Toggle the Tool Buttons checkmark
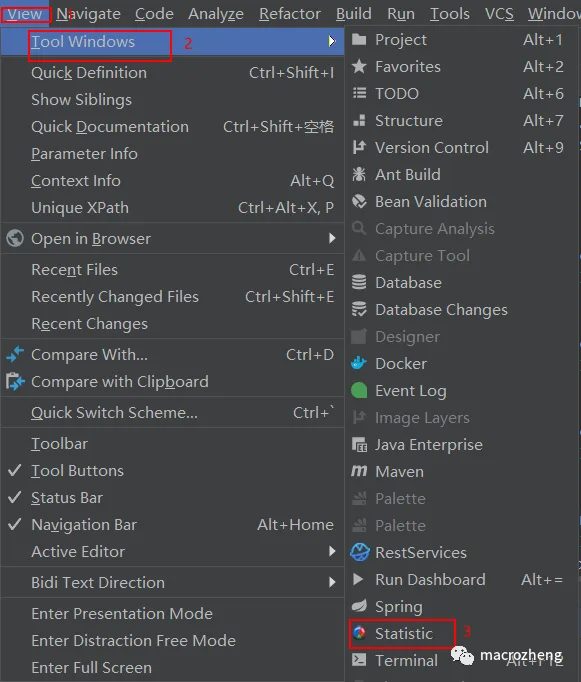Screen dimensions: 581x682 (15, 470)
